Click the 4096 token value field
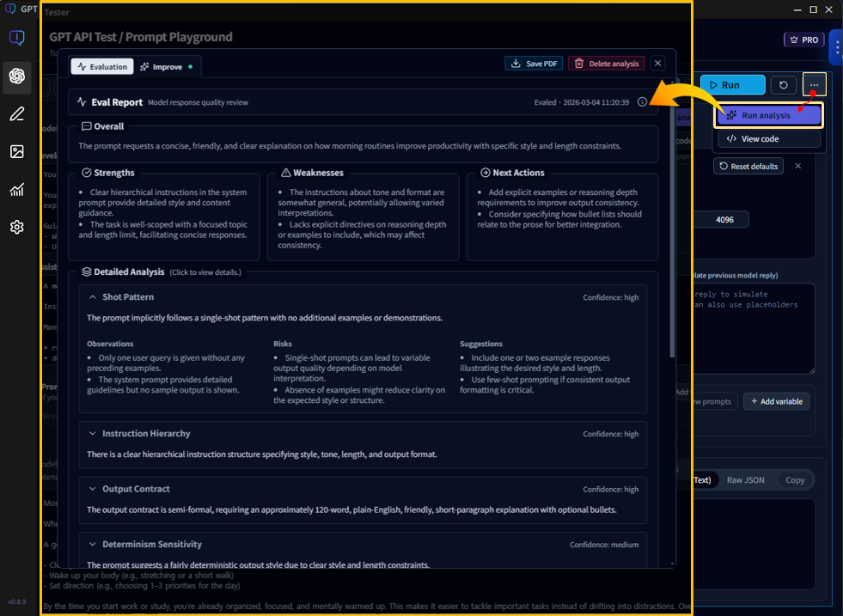 pyautogui.click(x=724, y=219)
